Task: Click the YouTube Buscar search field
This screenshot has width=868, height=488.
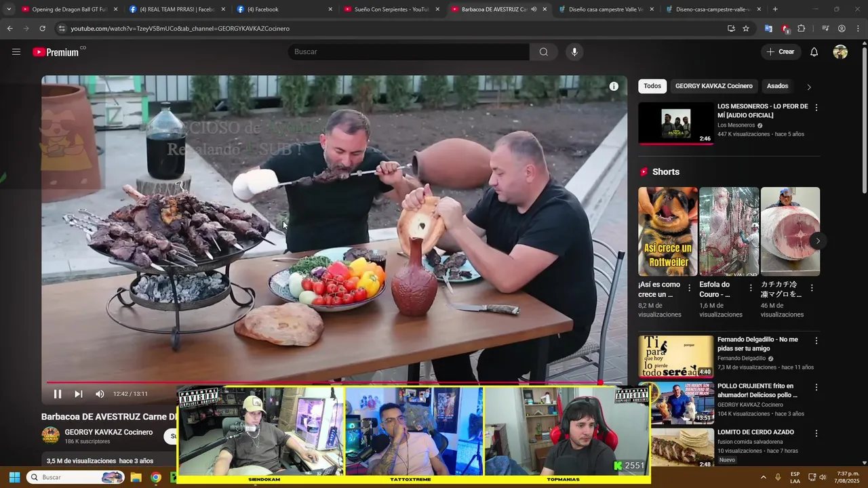Action: click(409, 52)
